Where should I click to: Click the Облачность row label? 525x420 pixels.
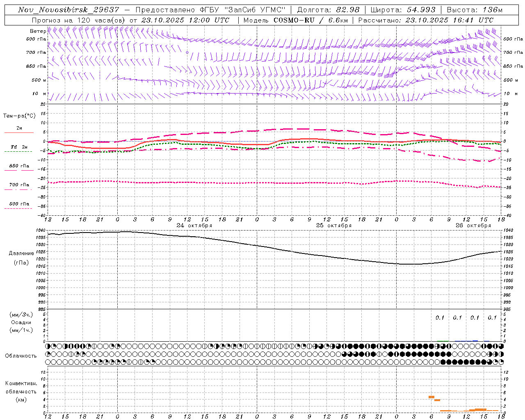(21, 356)
